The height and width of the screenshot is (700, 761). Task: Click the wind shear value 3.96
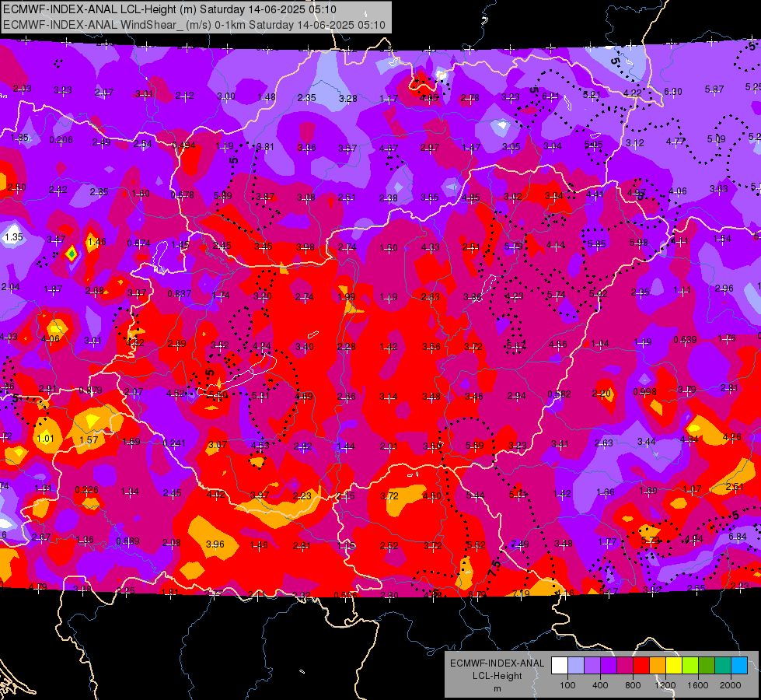(x=215, y=544)
